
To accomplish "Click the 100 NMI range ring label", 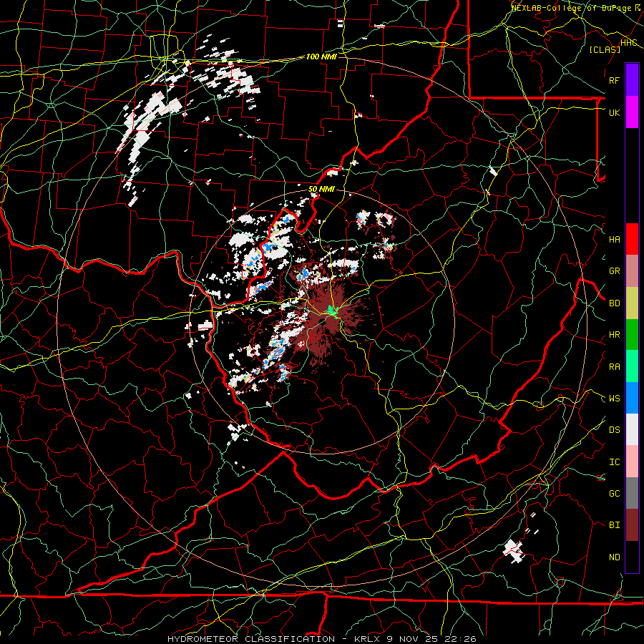I will click(x=321, y=57).
